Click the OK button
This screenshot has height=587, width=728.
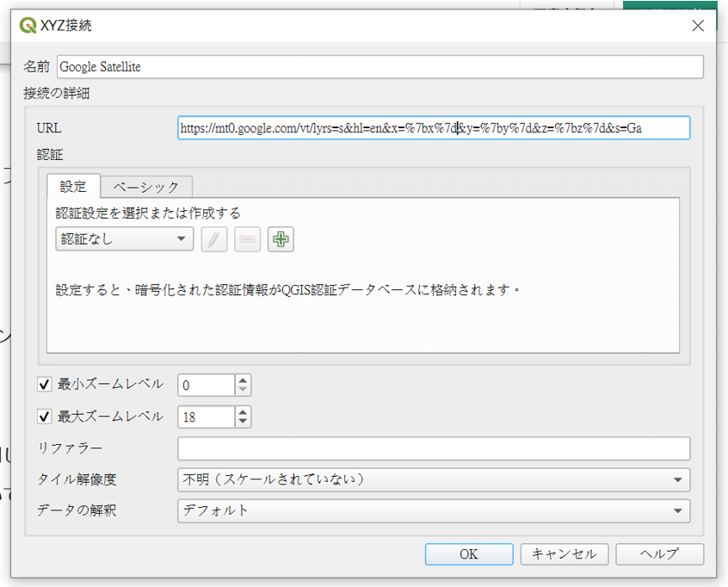pos(469,554)
